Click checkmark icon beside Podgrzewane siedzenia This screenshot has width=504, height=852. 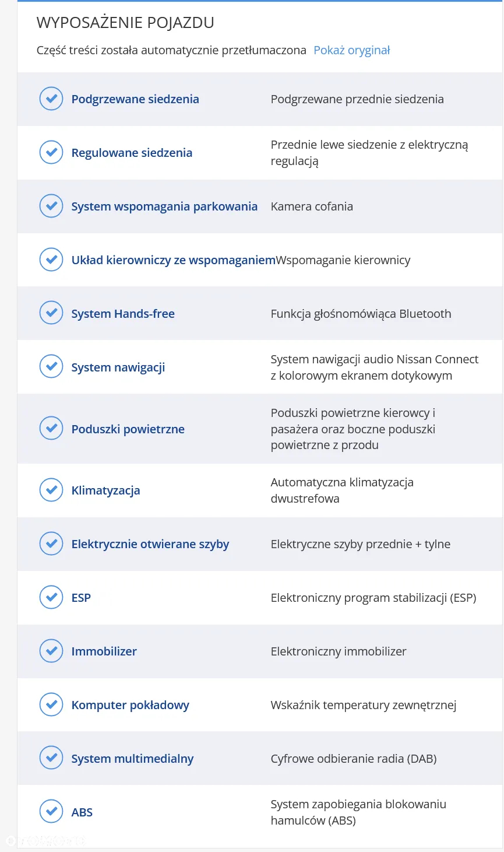[x=51, y=99]
